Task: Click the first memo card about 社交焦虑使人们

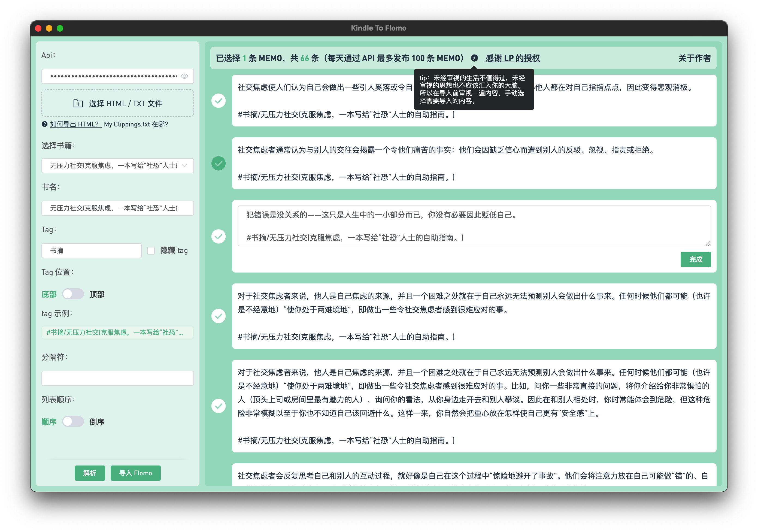Action: click(x=474, y=101)
